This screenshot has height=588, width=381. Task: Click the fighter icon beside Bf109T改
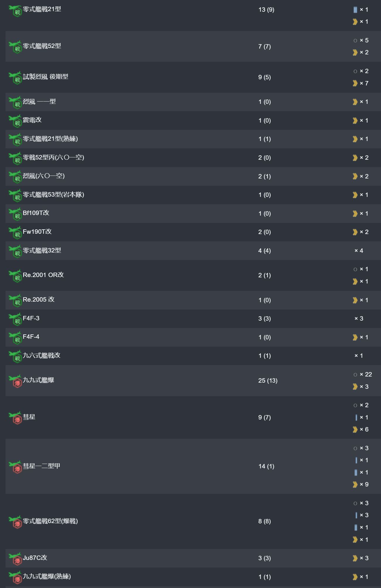(x=15, y=214)
